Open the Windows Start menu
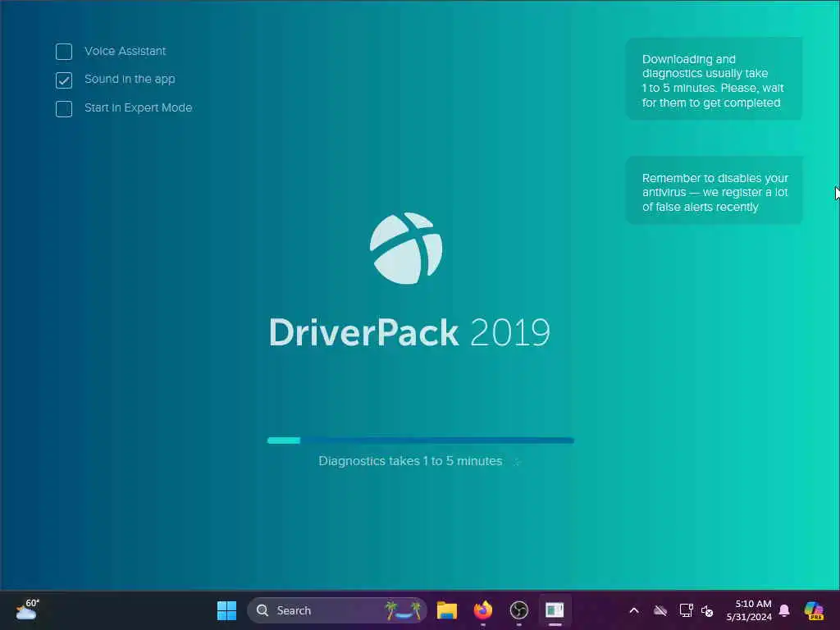This screenshot has width=840, height=630. click(x=226, y=610)
